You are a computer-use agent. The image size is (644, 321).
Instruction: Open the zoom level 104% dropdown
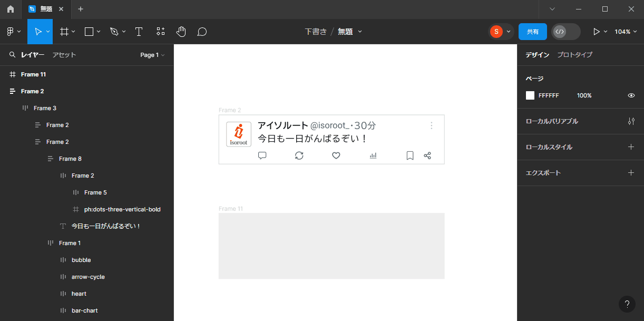point(626,32)
